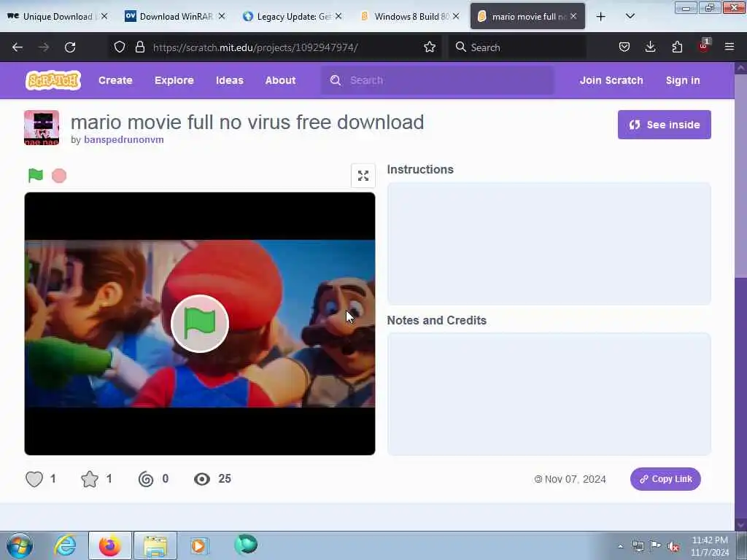Click the padlock site info icon
This screenshot has height=560, width=747.
coord(139,47)
